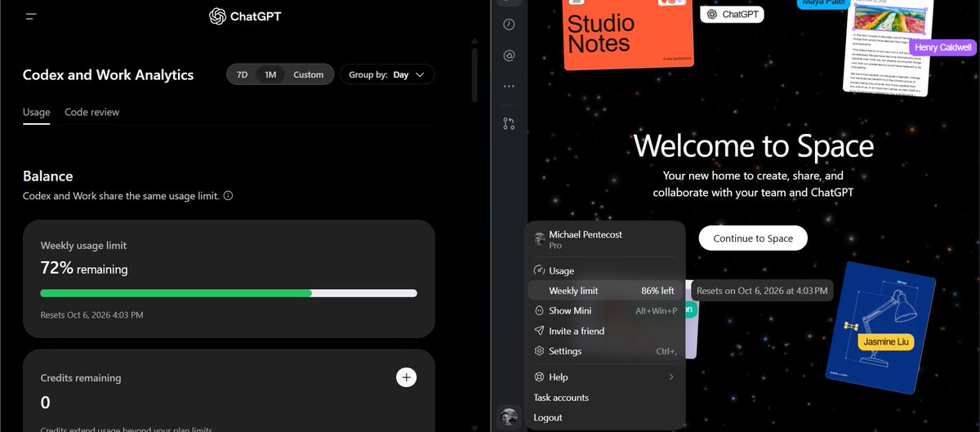The height and width of the screenshot is (432, 980).
Task: Click the Balance heading
Action: point(47,176)
